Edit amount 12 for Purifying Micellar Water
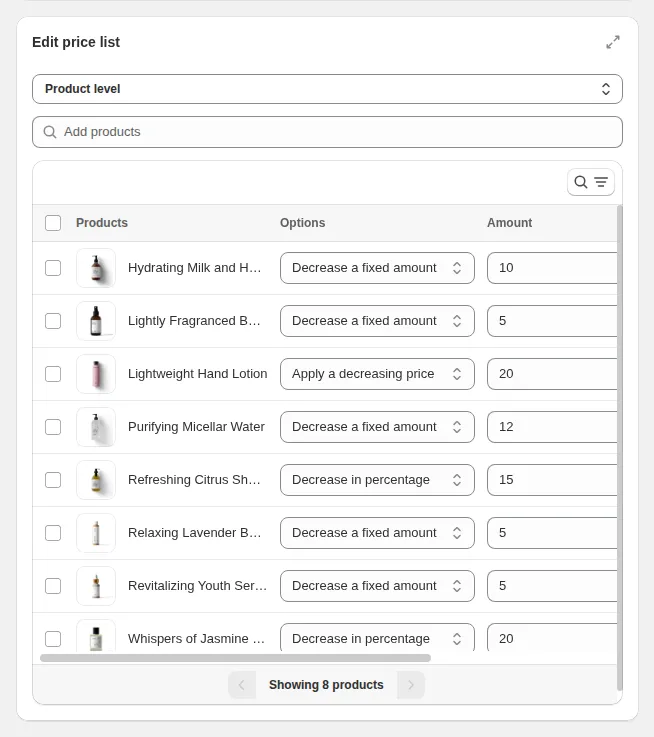The width and height of the screenshot is (654, 737). [552, 427]
